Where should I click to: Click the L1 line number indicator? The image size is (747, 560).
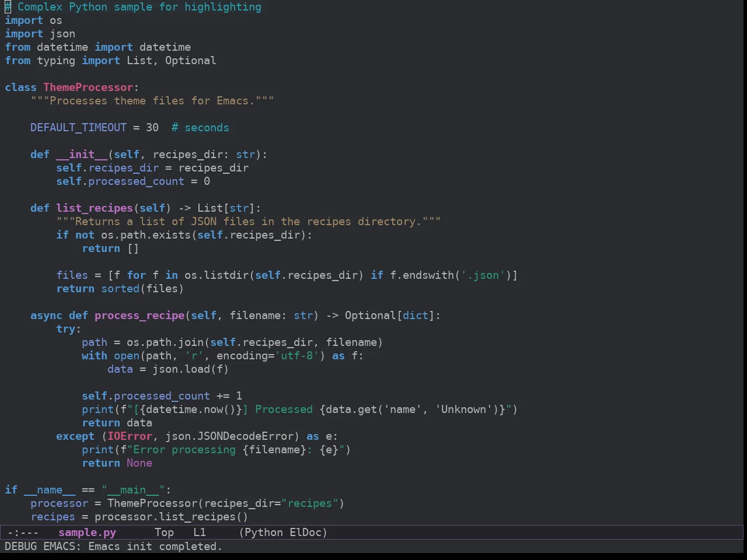coord(200,533)
